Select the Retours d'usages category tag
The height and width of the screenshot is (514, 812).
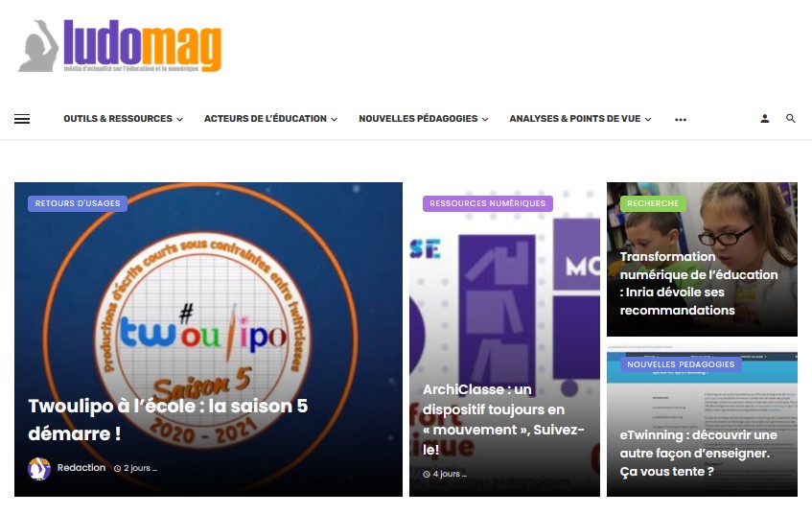(x=78, y=203)
